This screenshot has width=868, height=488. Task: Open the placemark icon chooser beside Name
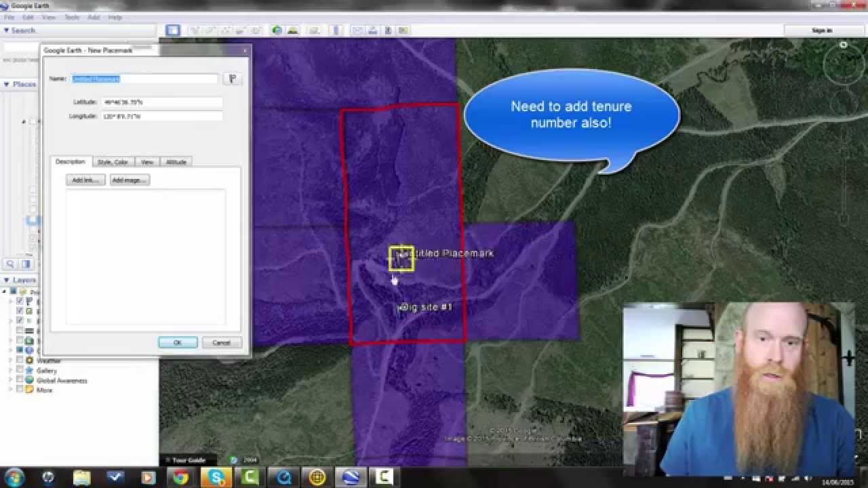pyautogui.click(x=233, y=79)
